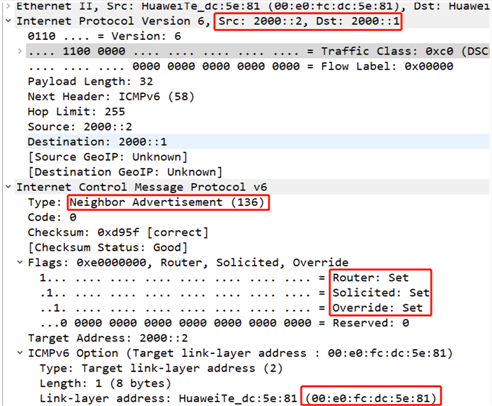Select the Payload Length: 32 row
The width and height of the screenshot is (492, 406).
[90, 81]
